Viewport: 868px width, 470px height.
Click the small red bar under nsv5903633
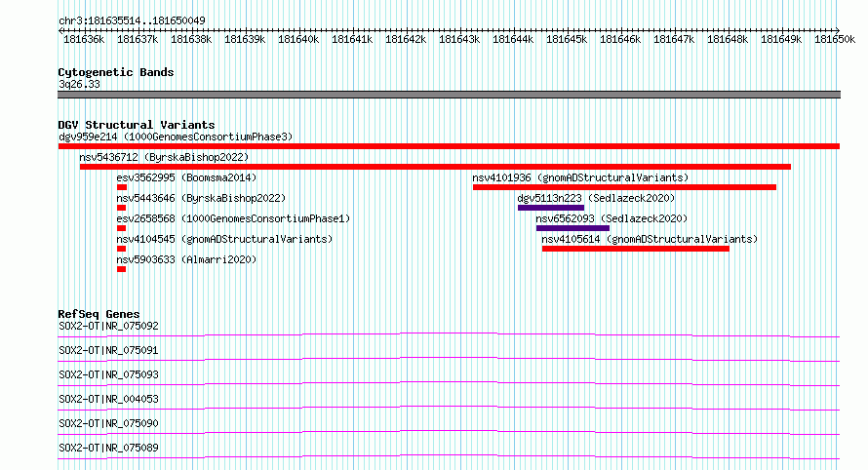(122, 269)
